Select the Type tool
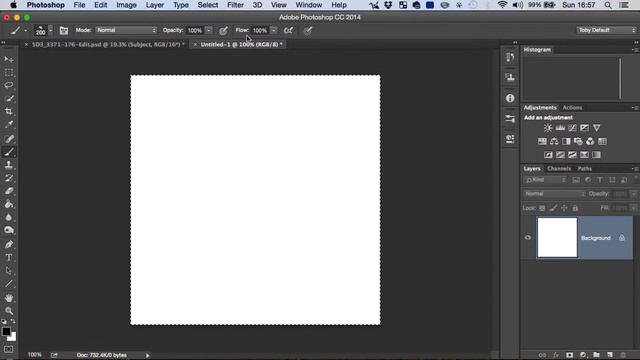This screenshot has height=360, width=640. (x=9, y=258)
